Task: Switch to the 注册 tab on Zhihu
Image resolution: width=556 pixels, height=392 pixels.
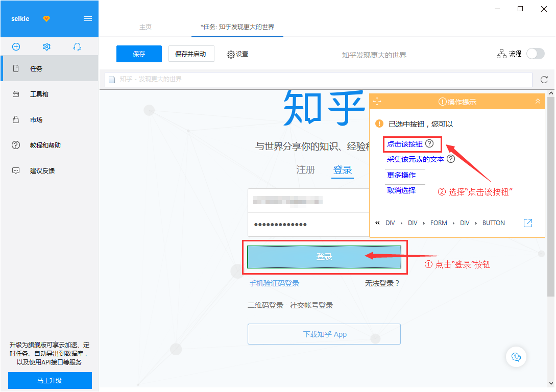Action: [306, 170]
